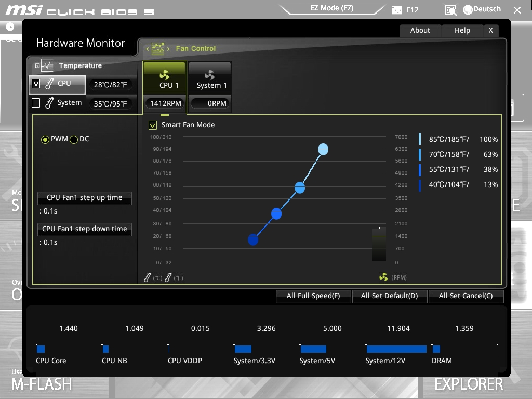This screenshot has width=532, height=399.
Task: Close Hardware Monitor with X button
Action: (491, 31)
